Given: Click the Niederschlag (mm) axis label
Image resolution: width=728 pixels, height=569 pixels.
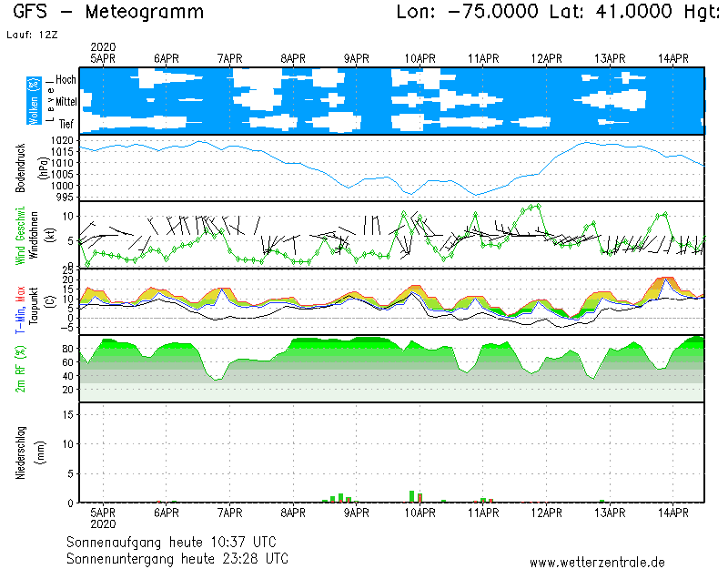Looking at the screenshot, I should pos(26,452).
